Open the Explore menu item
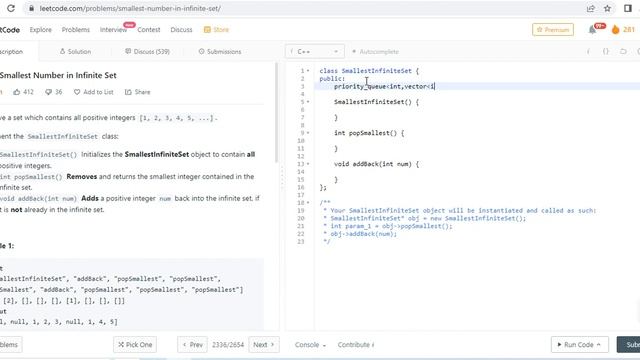The width and height of the screenshot is (640, 360). (x=40, y=30)
